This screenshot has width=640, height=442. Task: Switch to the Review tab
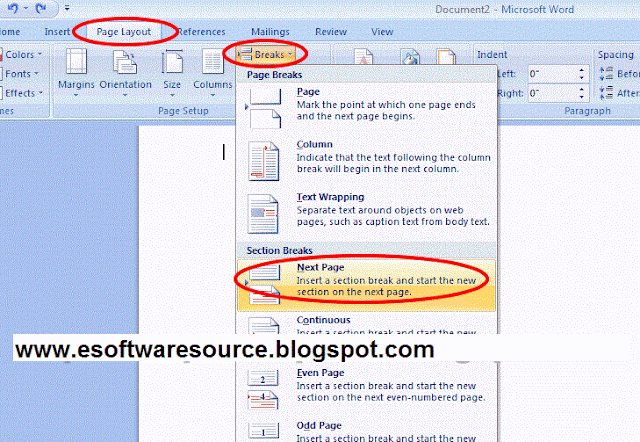[x=331, y=32]
